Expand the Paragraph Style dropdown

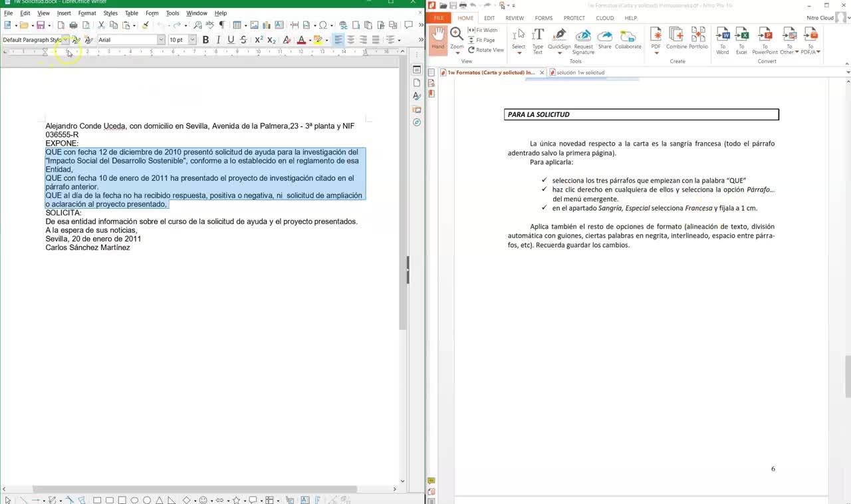pyautogui.click(x=65, y=40)
